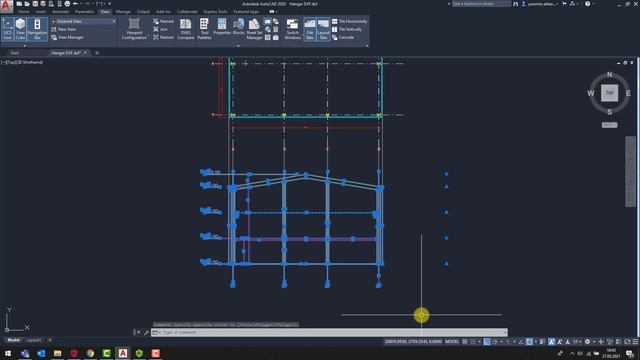The width and height of the screenshot is (640, 360).
Task: Open Outlook from taskbar
Action: click(x=41, y=353)
